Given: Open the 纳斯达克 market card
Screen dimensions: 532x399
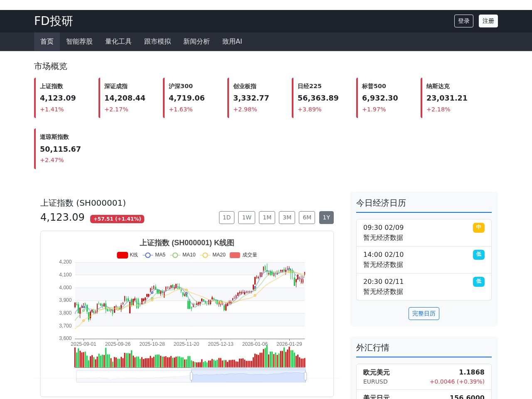Looking at the screenshot, I should click(448, 98).
